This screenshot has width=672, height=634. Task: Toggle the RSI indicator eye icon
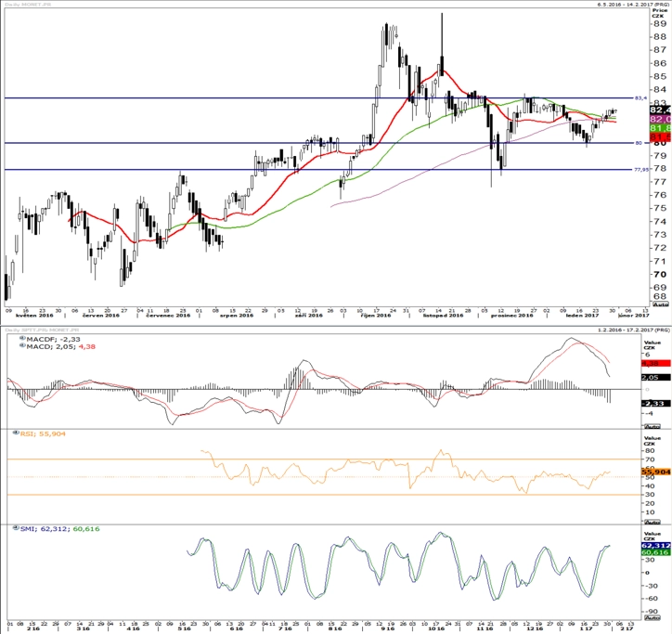pyautogui.click(x=17, y=433)
